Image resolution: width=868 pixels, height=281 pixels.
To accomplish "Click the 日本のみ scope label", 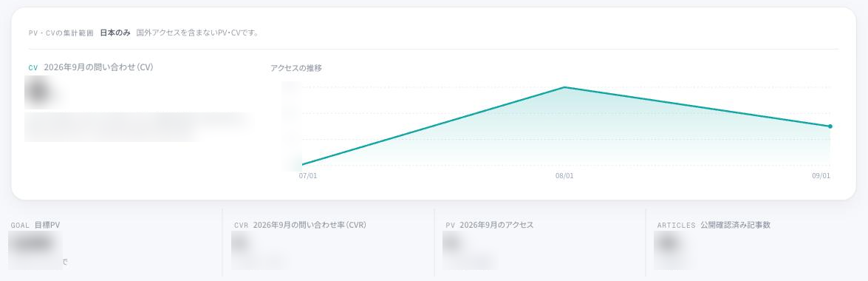I will 115,33.
